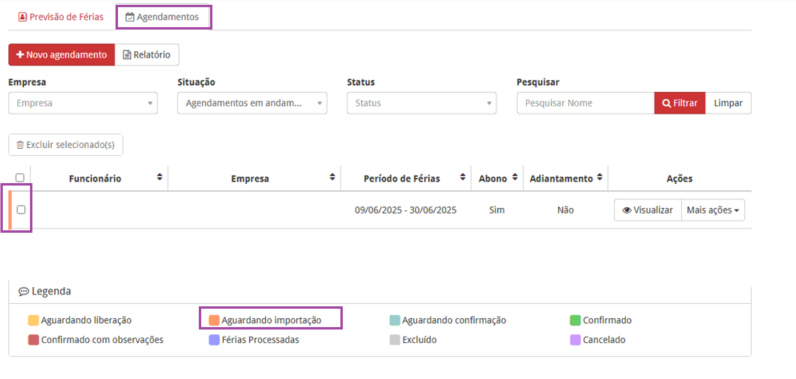Open the Status filter dropdown
Screen dimensions: 796x379
422,103
